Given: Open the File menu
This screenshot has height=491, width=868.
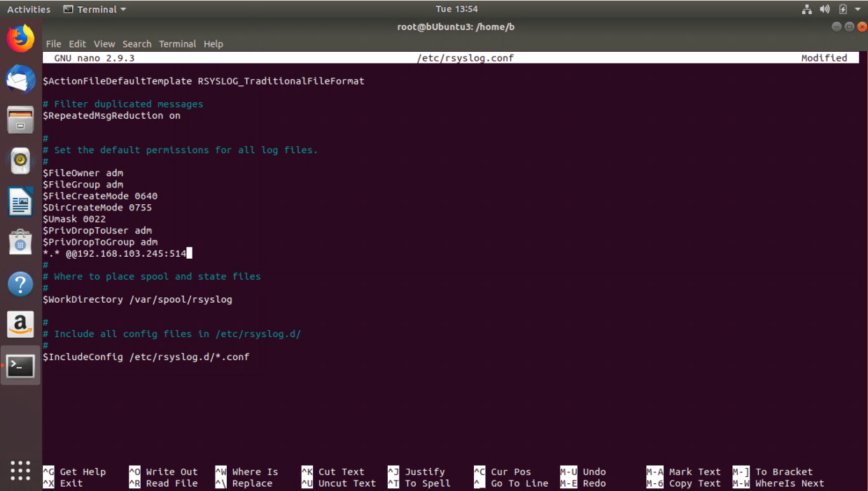Looking at the screenshot, I should point(53,44).
